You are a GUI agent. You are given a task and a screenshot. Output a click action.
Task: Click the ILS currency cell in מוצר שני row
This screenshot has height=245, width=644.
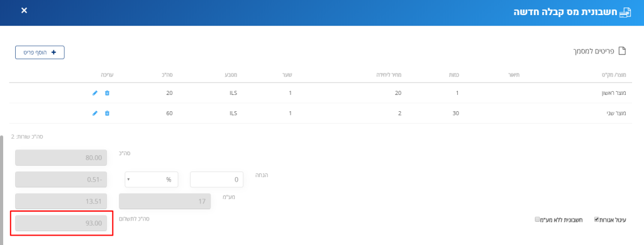point(233,113)
